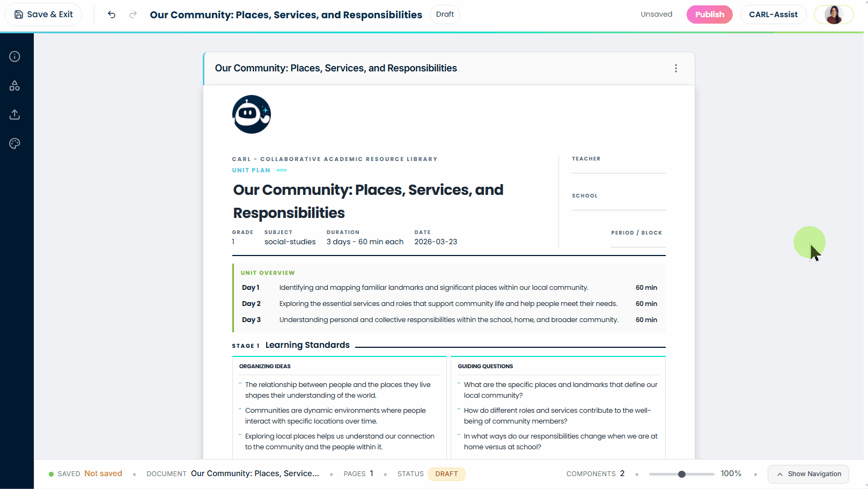This screenshot has width=868, height=489.
Task: Click the Draft status badge in header
Action: [x=445, y=14]
